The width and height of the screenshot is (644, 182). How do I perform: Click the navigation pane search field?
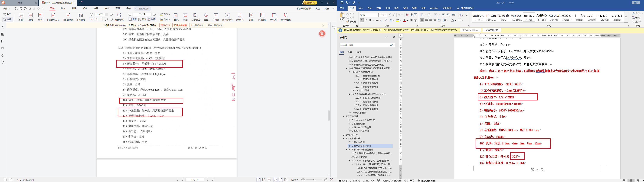(364, 45)
